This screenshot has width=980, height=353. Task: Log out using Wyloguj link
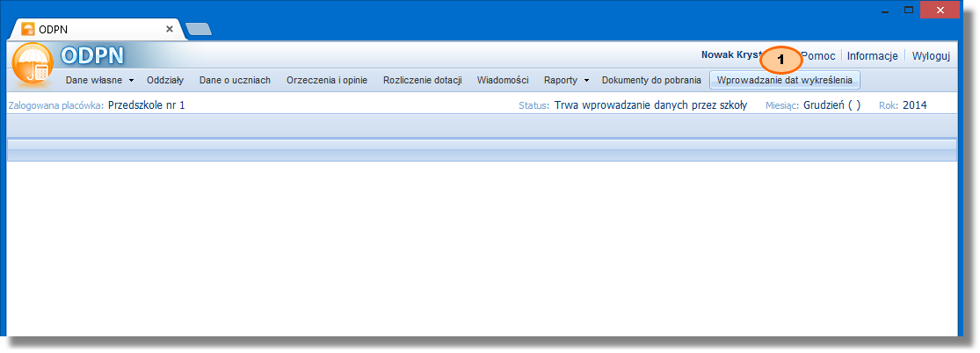(931, 55)
